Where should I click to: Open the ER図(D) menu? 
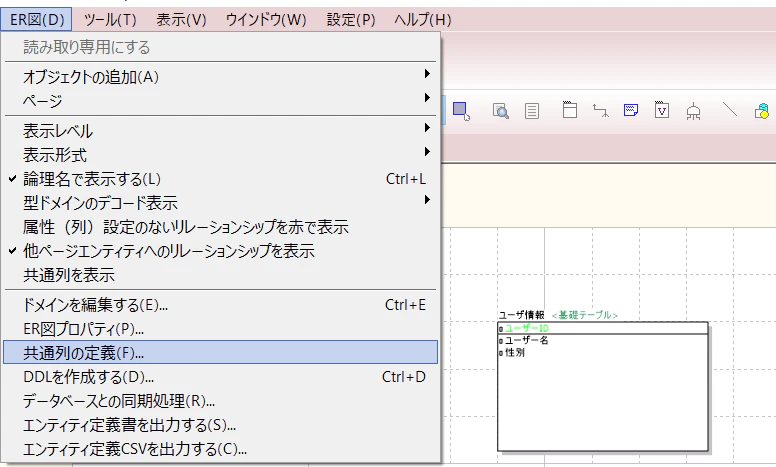point(37,20)
